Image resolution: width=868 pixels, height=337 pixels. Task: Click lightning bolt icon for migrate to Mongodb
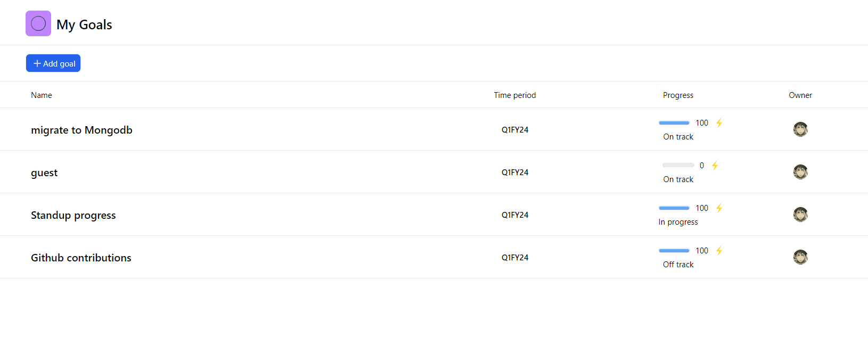pyautogui.click(x=719, y=123)
